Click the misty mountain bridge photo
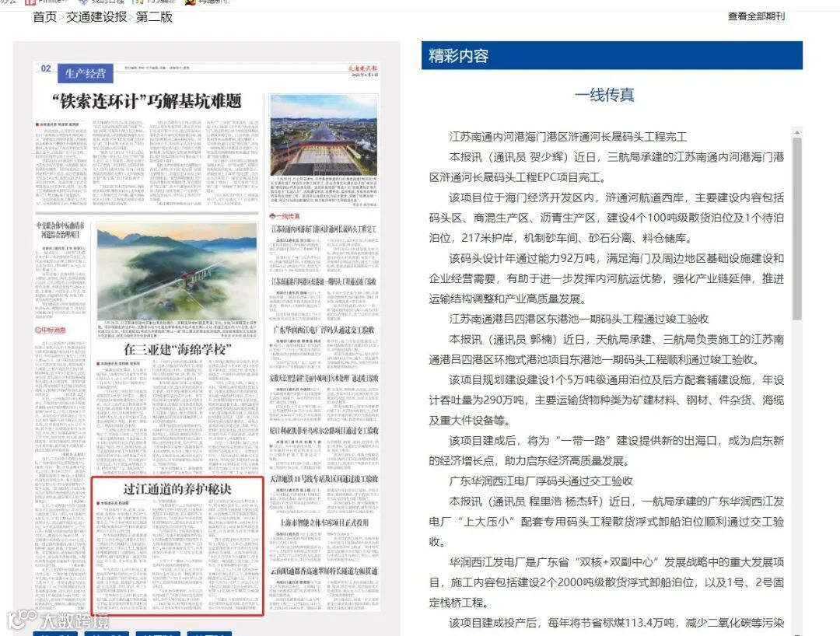 coord(177,272)
